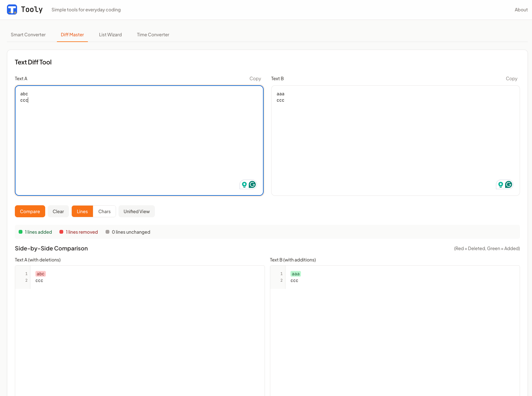Open the Time Converter tab

[153, 35]
